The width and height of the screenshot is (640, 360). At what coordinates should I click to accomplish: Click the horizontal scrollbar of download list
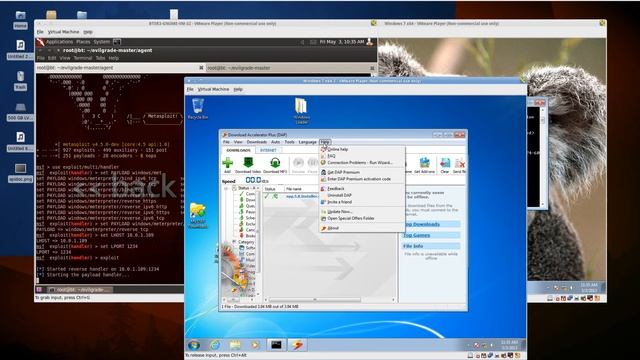[314, 300]
